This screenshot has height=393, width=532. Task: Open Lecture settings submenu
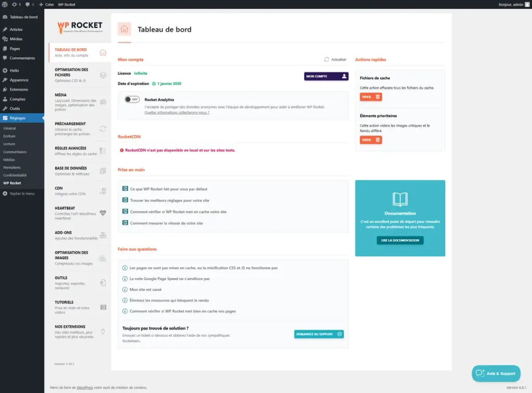9,144
